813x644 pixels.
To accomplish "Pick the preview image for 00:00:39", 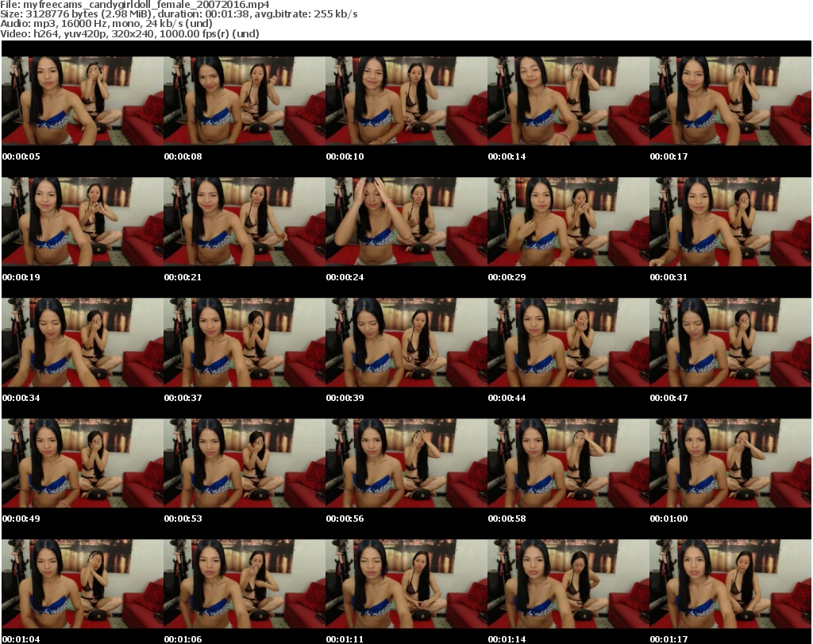I will point(406,342).
